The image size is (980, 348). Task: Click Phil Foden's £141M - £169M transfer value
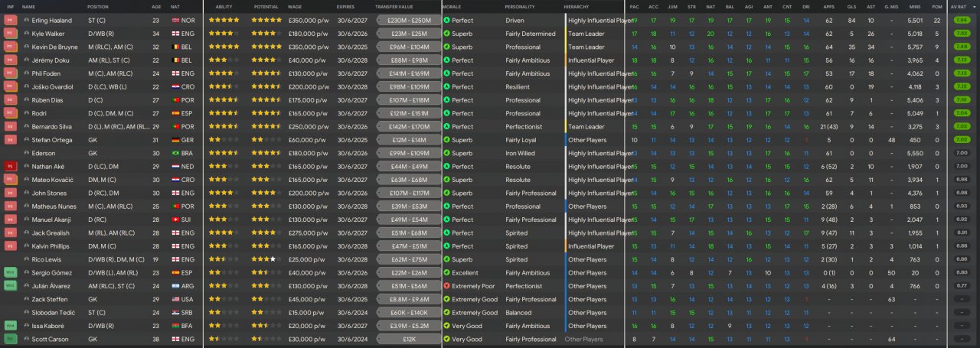point(409,73)
